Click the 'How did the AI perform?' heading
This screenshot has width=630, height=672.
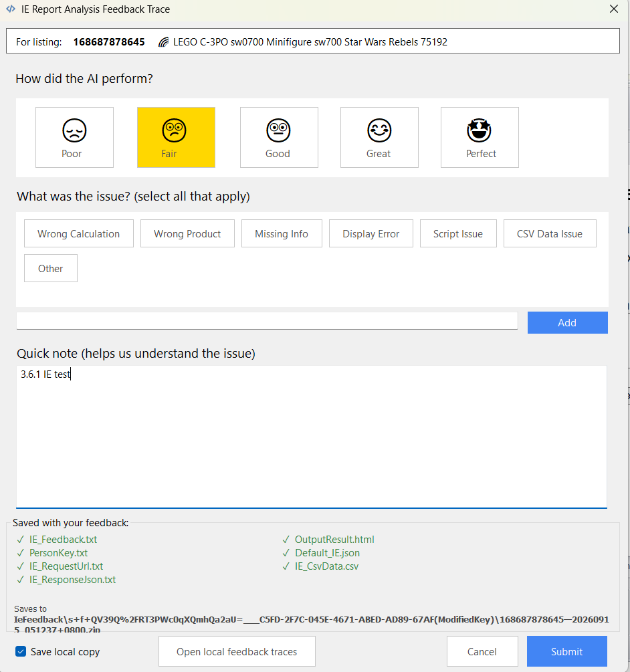coord(84,79)
